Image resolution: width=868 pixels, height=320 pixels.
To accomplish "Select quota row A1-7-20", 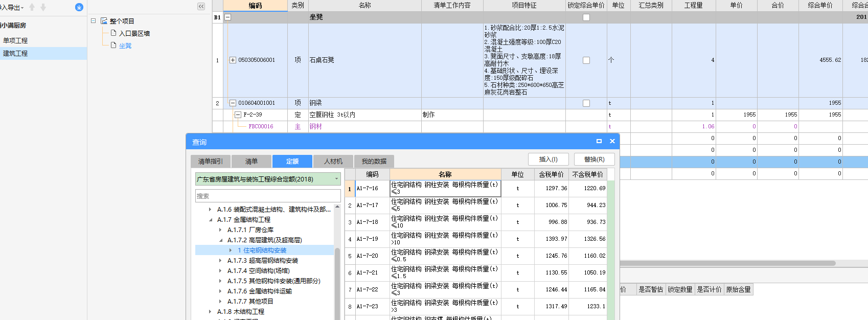I will pyautogui.click(x=476, y=256).
